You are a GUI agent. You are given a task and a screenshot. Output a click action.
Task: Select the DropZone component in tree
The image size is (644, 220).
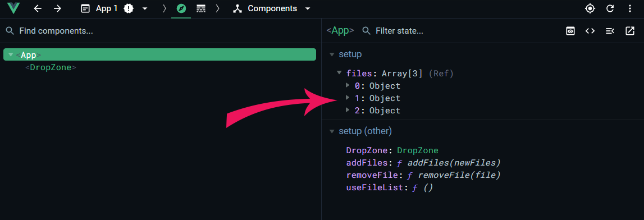coord(51,67)
